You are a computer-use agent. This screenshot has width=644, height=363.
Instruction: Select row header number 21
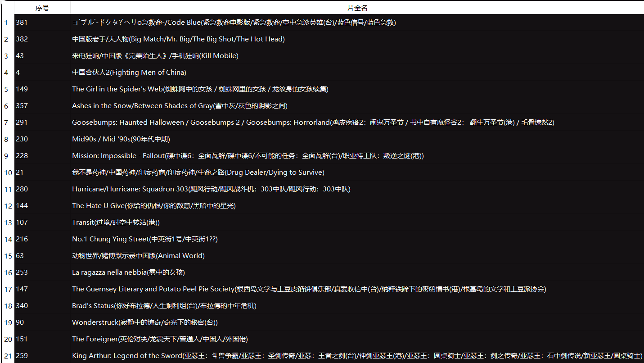point(7,356)
